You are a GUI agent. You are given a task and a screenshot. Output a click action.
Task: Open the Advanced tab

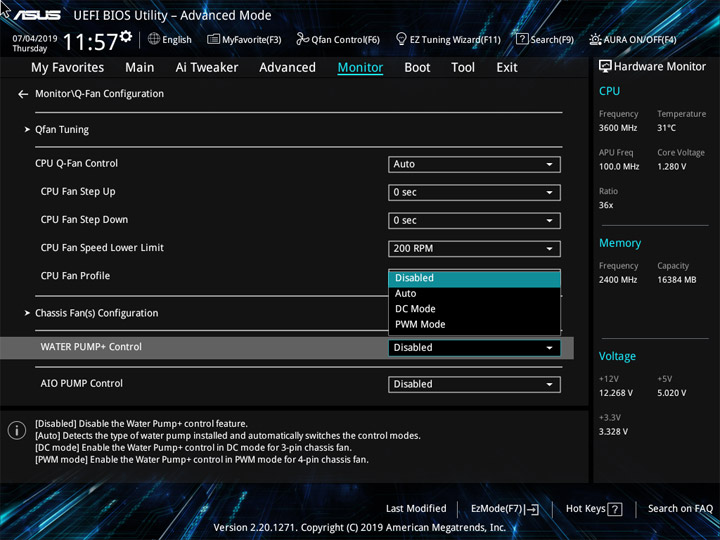coord(287,68)
